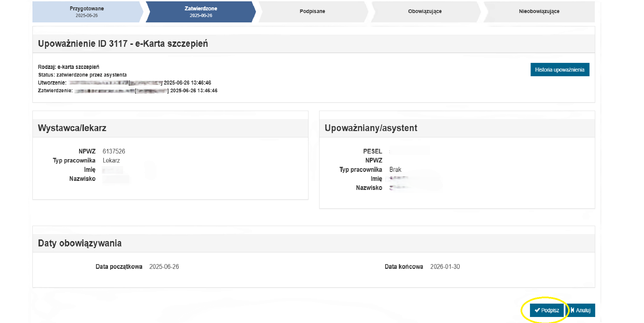Click the Upoważniany/asystent panel header
The height and width of the screenshot is (323, 644).
[x=371, y=128]
